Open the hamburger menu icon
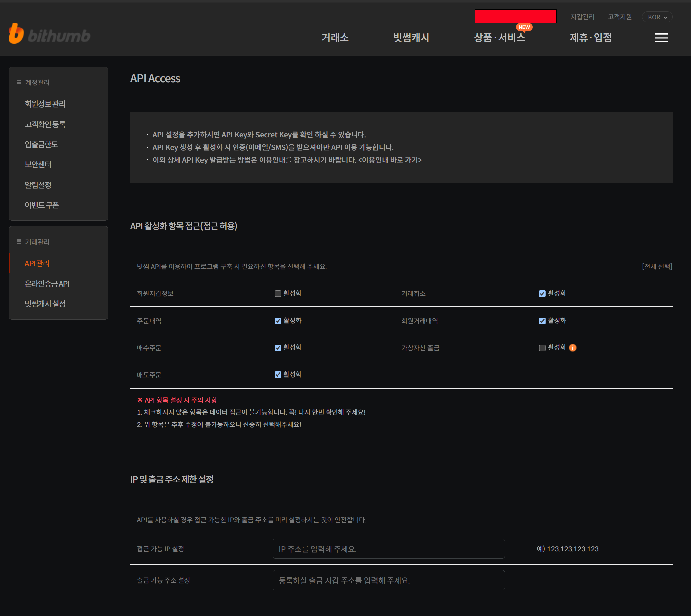The width and height of the screenshot is (691, 616). (661, 38)
